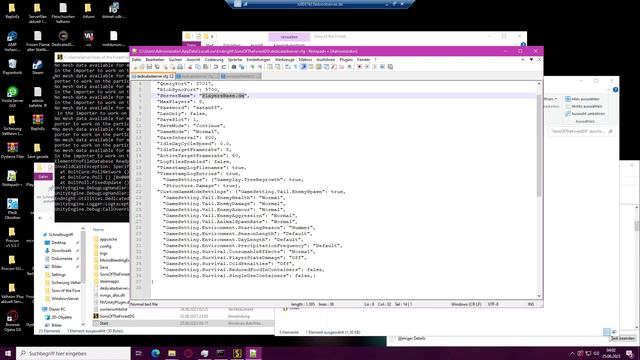The width and height of the screenshot is (640, 360).
Task: Click the Redo arrow in Notepad++ toolbar
Action: [223, 67]
